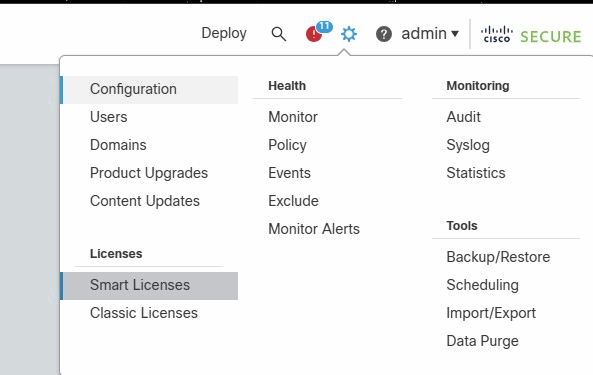
Task: Select Scheduling under Tools
Action: pyautogui.click(x=482, y=285)
